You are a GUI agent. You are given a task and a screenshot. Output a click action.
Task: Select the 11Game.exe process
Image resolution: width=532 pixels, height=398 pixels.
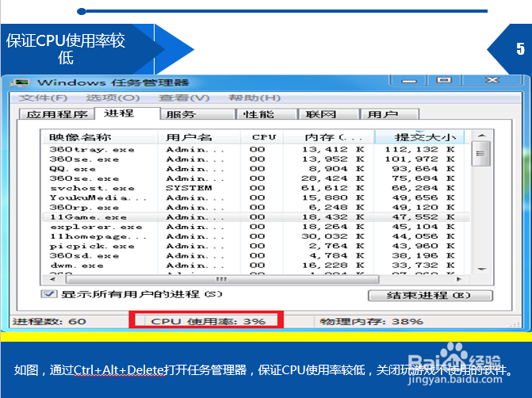(x=256, y=216)
